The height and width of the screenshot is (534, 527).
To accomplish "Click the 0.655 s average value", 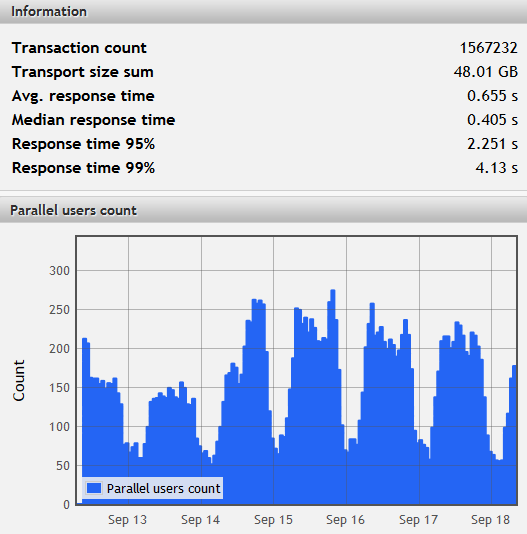I will pyautogui.click(x=493, y=96).
